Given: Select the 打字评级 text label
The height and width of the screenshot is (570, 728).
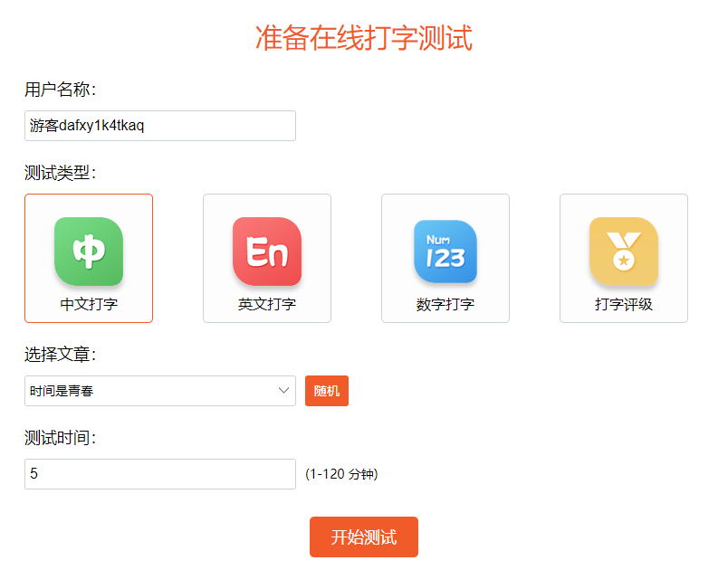Looking at the screenshot, I should pos(624,304).
